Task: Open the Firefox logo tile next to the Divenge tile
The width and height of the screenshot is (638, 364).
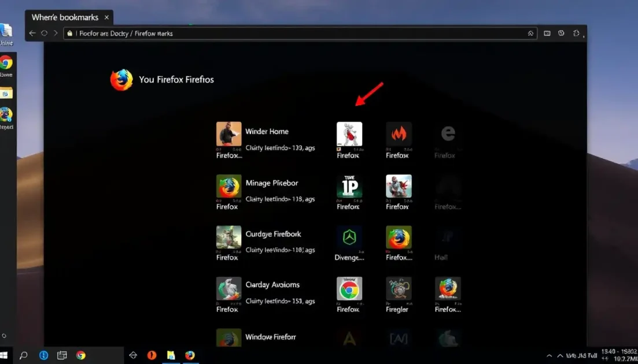Action: coord(399,237)
